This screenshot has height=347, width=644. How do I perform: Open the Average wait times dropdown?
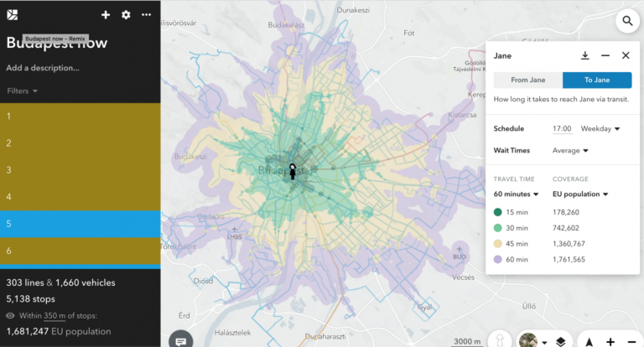(x=570, y=151)
